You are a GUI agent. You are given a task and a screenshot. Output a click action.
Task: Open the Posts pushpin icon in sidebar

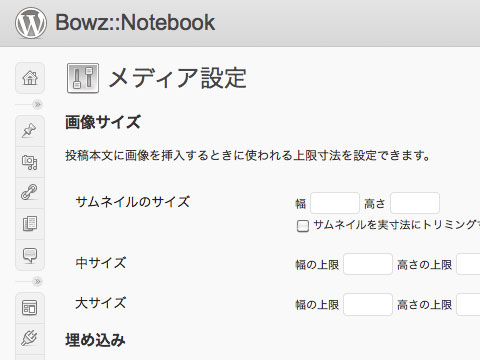pos(30,131)
